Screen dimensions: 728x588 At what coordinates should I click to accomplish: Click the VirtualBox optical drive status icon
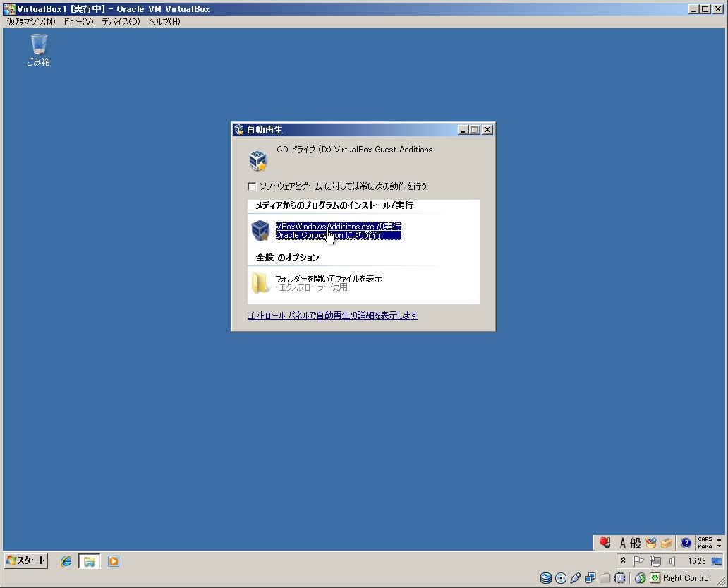pos(561,578)
